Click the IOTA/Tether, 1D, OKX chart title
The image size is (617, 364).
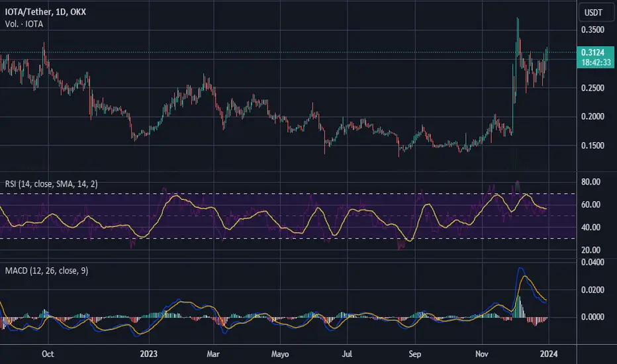(x=45, y=12)
